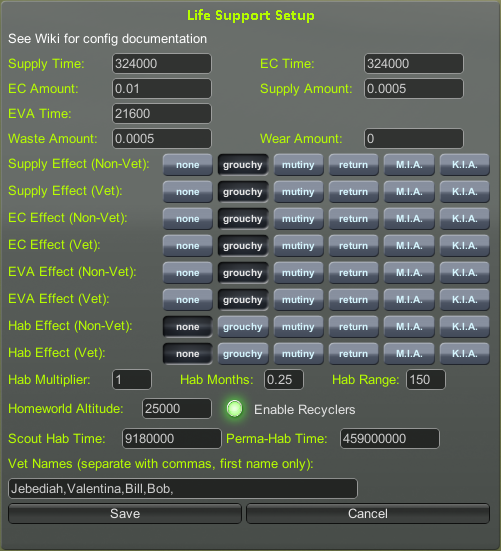Click the Life Support Setup title
Viewport: 501px width, 551px height.
tap(250, 15)
